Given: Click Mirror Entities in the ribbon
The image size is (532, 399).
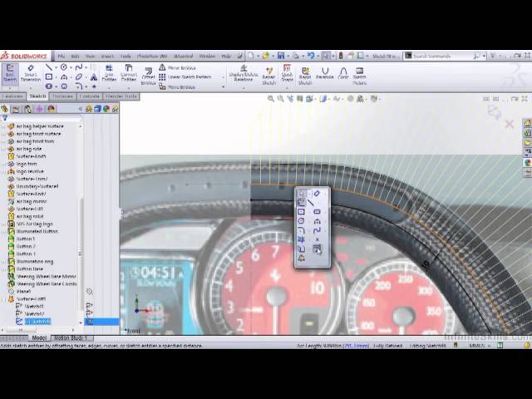Looking at the screenshot, I should [x=177, y=68].
